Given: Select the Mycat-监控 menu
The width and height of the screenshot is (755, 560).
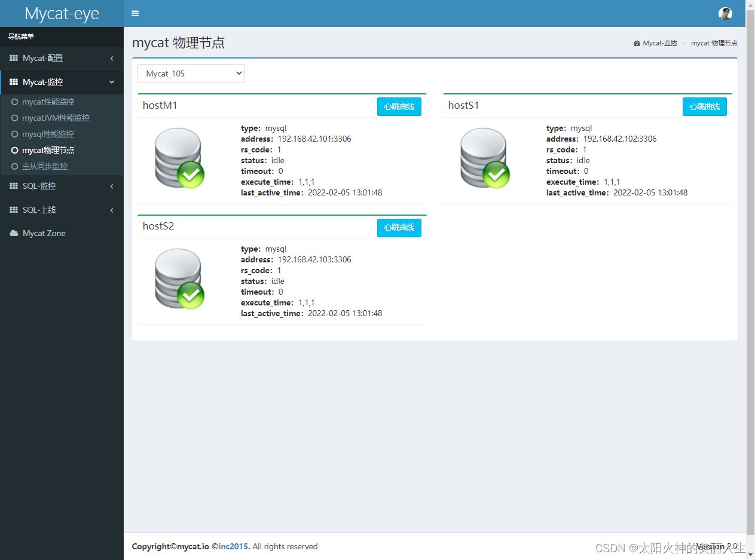Looking at the screenshot, I should coord(62,82).
